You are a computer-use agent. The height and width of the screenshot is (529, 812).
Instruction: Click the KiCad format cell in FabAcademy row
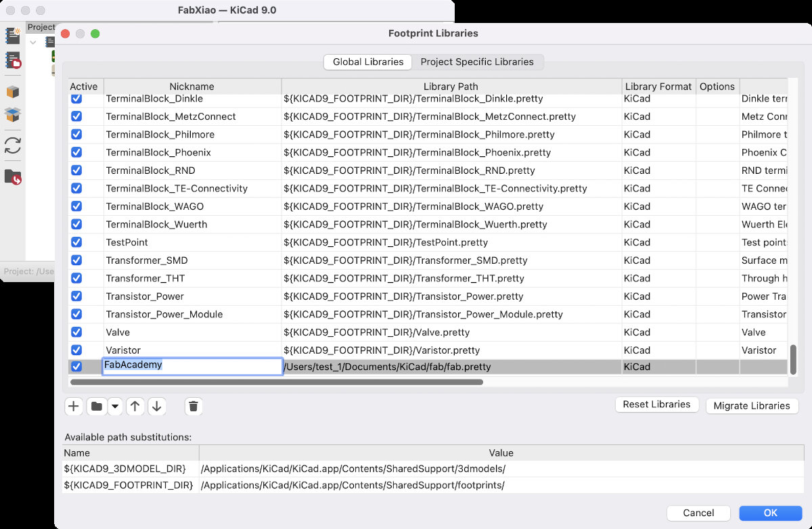tap(658, 367)
